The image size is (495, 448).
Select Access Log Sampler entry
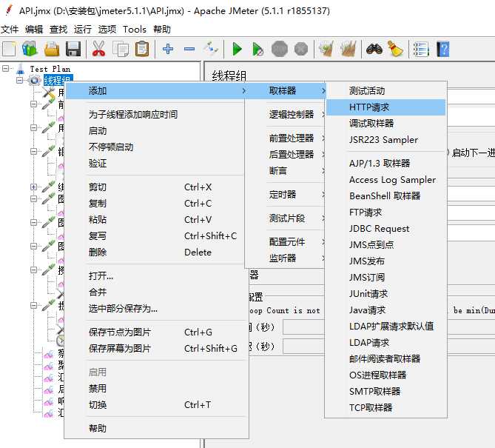point(385,180)
